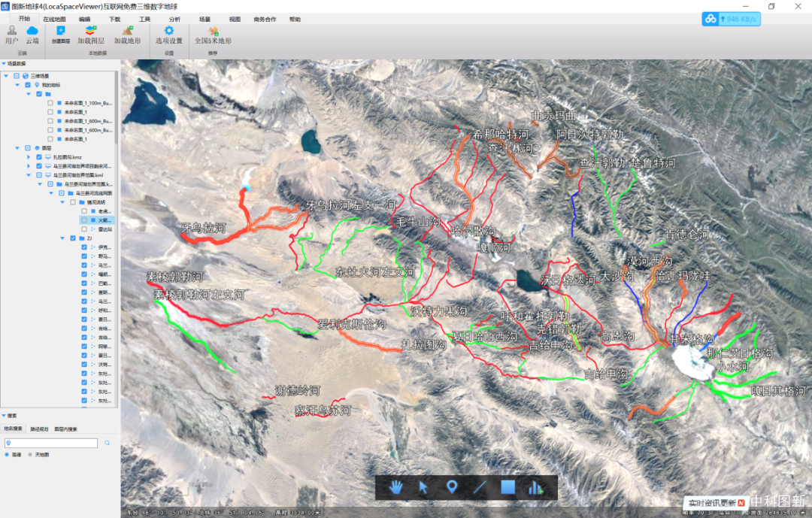Collapse the 三维场景 tree node

[6, 76]
